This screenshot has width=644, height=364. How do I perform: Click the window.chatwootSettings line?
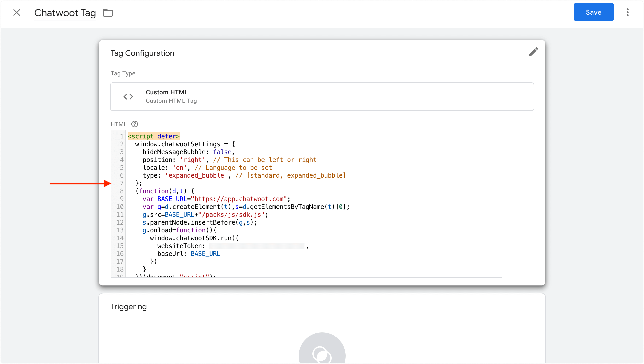[185, 144]
